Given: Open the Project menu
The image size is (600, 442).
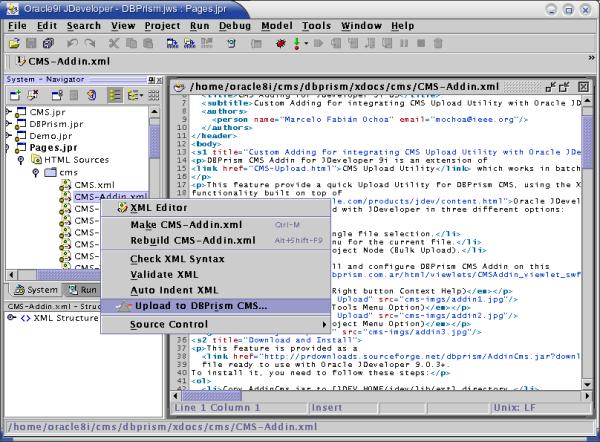Looking at the screenshot, I should (x=162, y=26).
